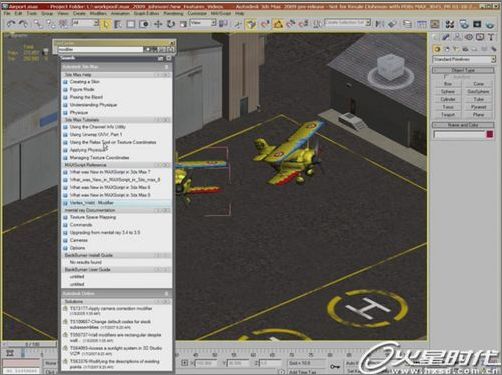Open the Modifiers menu
Screen dimensions: 502x375
pos(98,13)
